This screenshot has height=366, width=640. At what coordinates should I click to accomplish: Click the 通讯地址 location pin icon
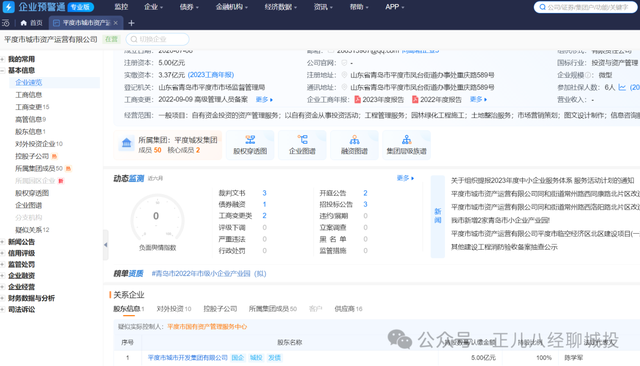pyautogui.click(x=344, y=87)
